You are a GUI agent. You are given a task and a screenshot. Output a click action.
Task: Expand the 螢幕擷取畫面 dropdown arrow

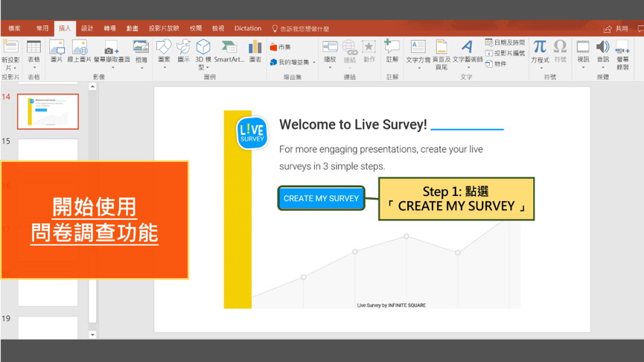point(112,68)
